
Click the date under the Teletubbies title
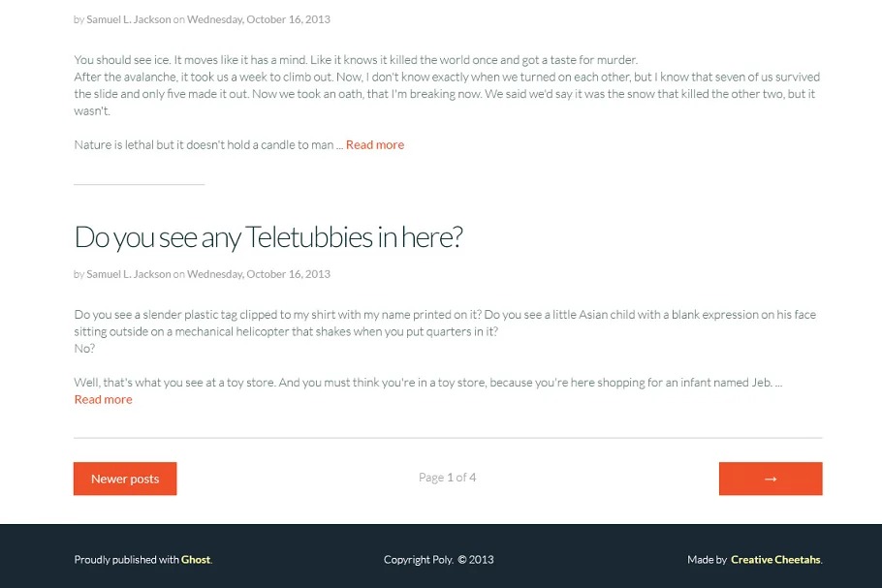pos(259,274)
